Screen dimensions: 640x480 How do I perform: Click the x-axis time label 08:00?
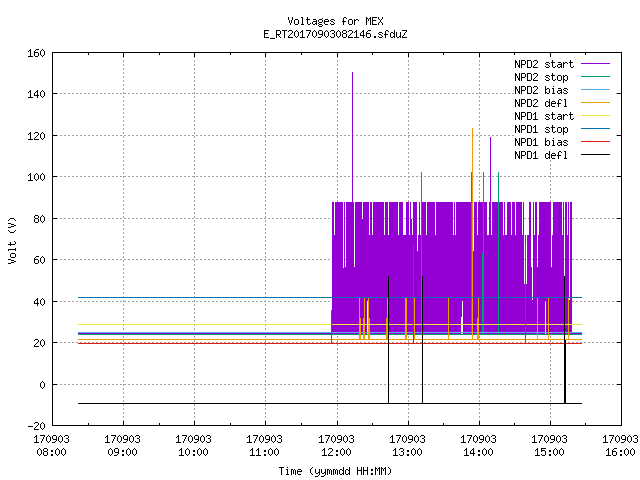pyautogui.click(x=51, y=452)
